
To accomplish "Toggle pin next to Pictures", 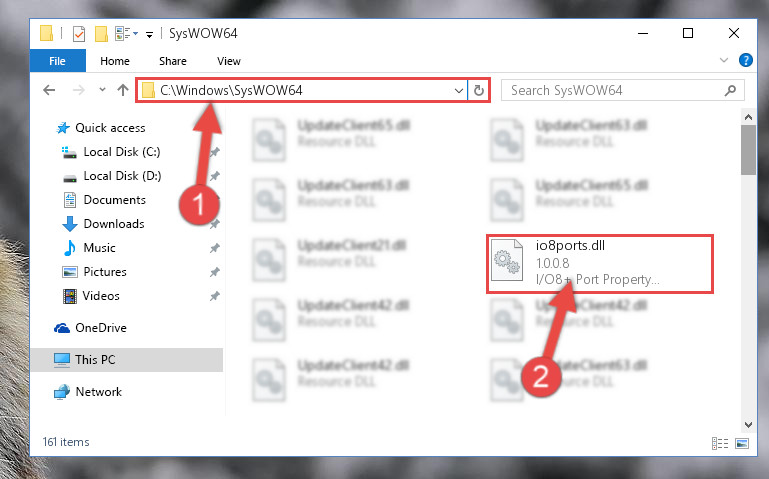I will click(214, 272).
